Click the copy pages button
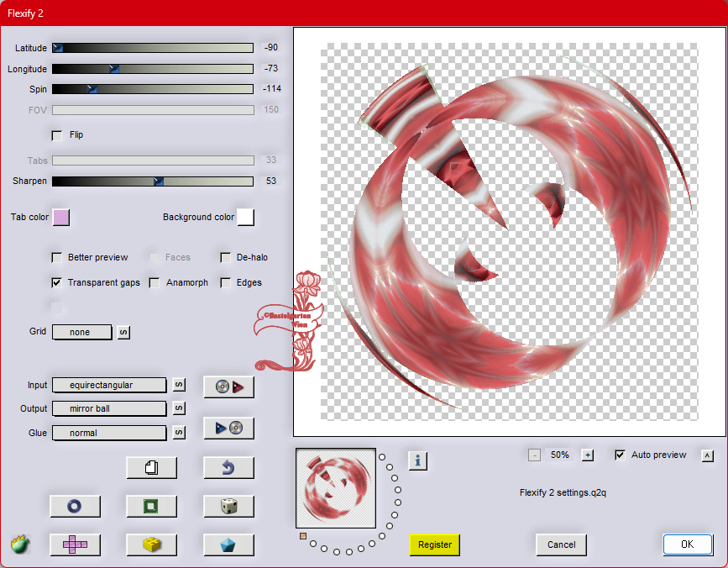728x568 pixels. (151, 467)
